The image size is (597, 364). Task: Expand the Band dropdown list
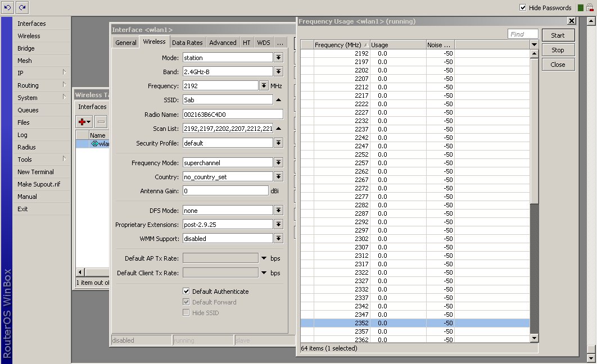pos(278,72)
